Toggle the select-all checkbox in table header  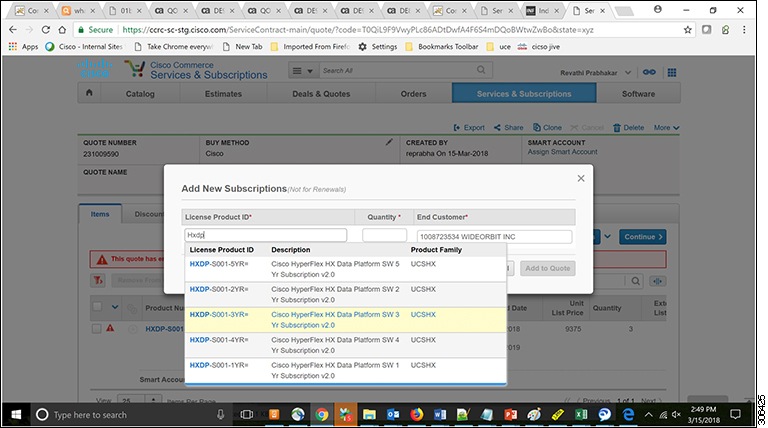[97, 307]
